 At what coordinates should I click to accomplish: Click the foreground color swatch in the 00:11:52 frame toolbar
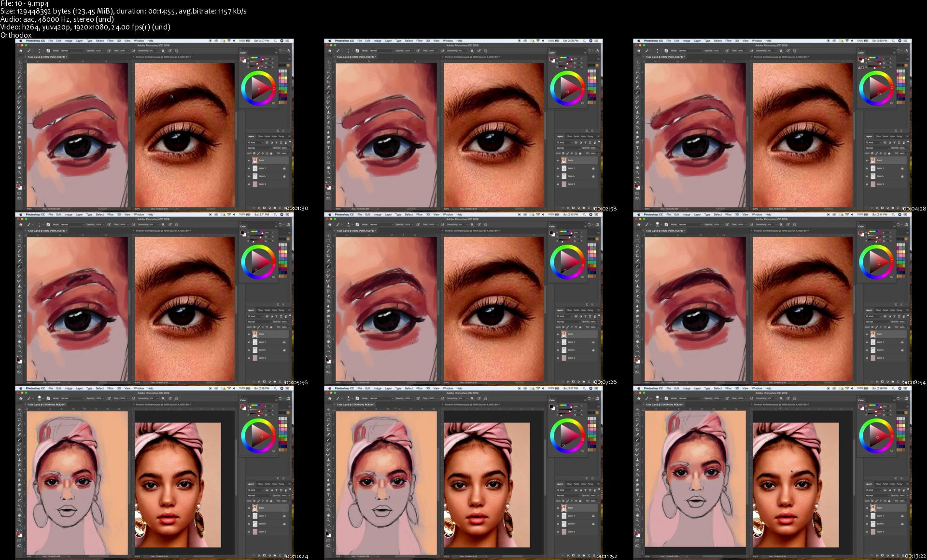[327, 533]
